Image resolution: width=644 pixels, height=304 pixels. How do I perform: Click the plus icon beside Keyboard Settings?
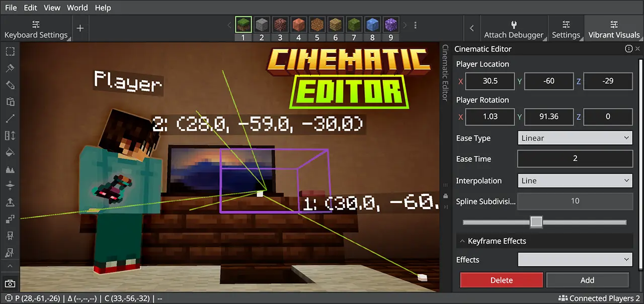(80, 28)
